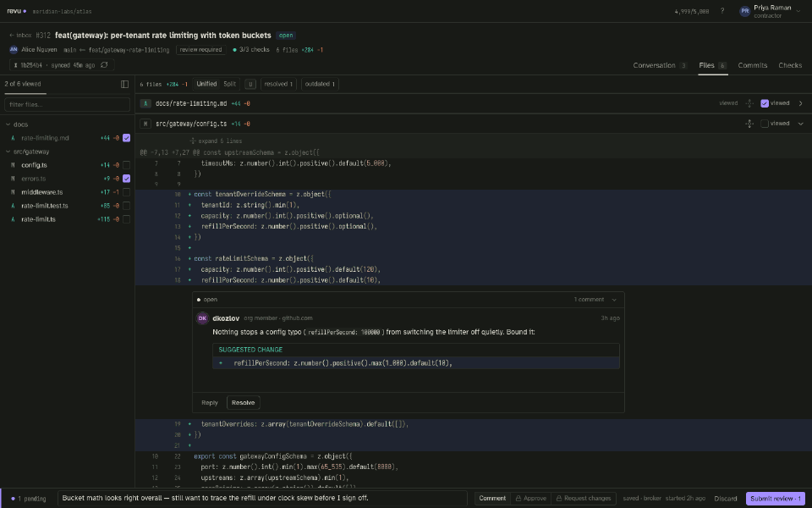Click the expand-all arrows icon on config.ts header
The height and width of the screenshot is (508, 812).
749,124
